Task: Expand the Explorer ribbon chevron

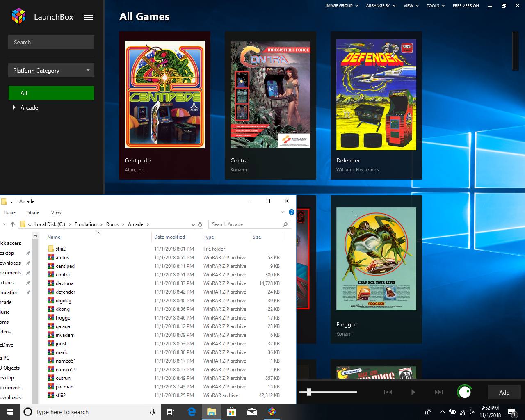Action: tap(283, 212)
